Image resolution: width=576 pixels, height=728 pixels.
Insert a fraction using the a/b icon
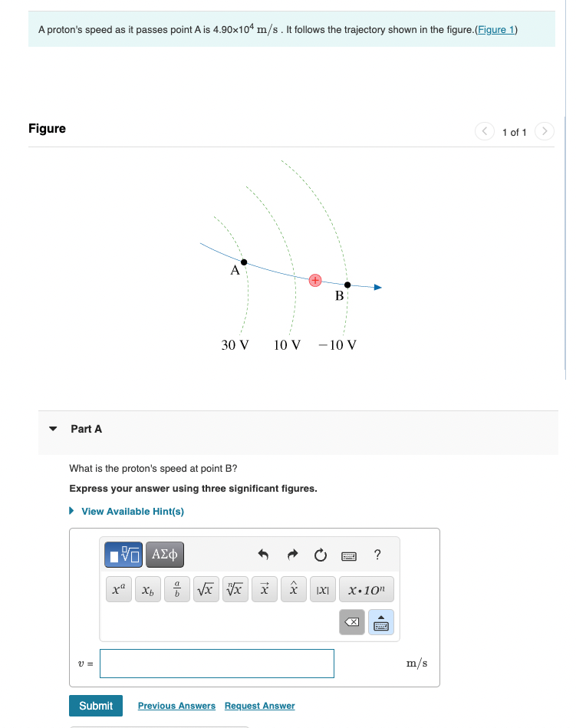tap(176, 589)
